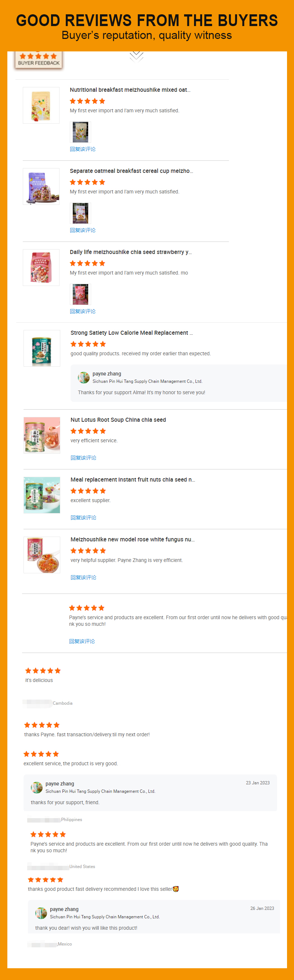The width and height of the screenshot is (294, 980).
Task: Click payne zhang avatar dated 26 Jan 2023
Action: (x=41, y=913)
